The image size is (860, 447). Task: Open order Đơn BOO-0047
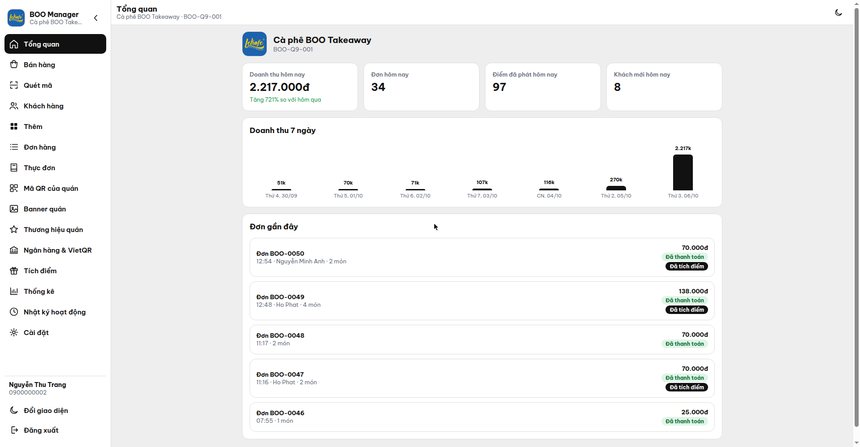tap(482, 378)
